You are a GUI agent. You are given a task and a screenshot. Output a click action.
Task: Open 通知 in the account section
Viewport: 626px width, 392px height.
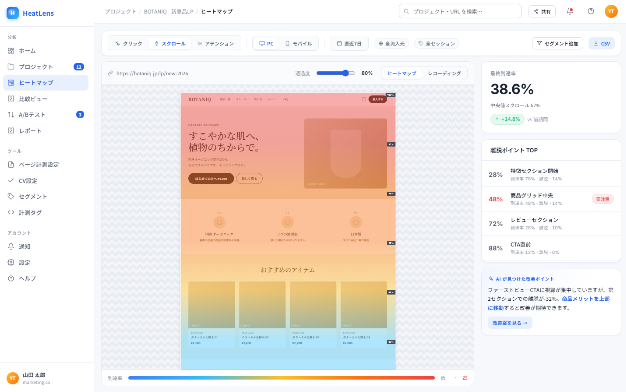tap(46, 246)
